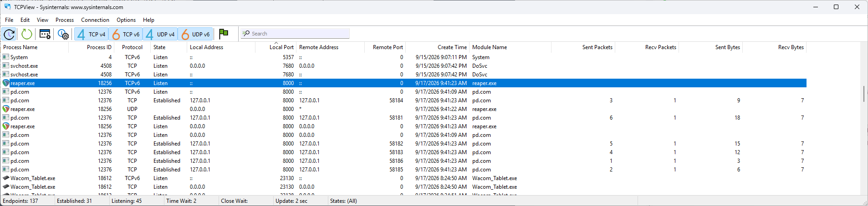This screenshot has height=206, width=868.
Task: Select the reaper.exe UDP row
Action: point(403,109)
